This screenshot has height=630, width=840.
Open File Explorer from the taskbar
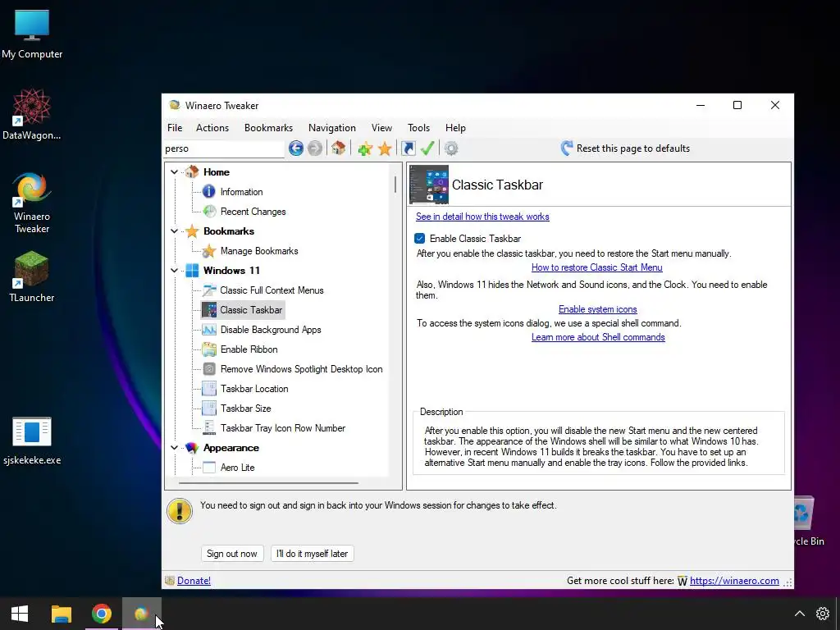pyautogui.click(x=61, y=614)
